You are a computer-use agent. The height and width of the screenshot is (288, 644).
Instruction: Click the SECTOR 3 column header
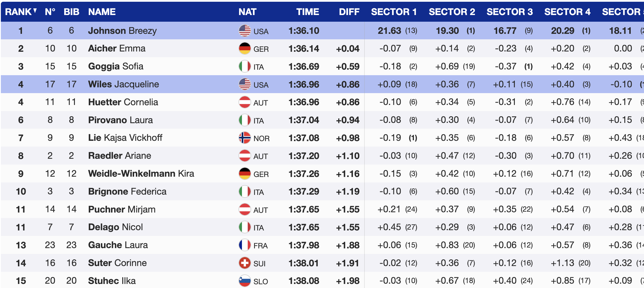[x=509, y=12]
